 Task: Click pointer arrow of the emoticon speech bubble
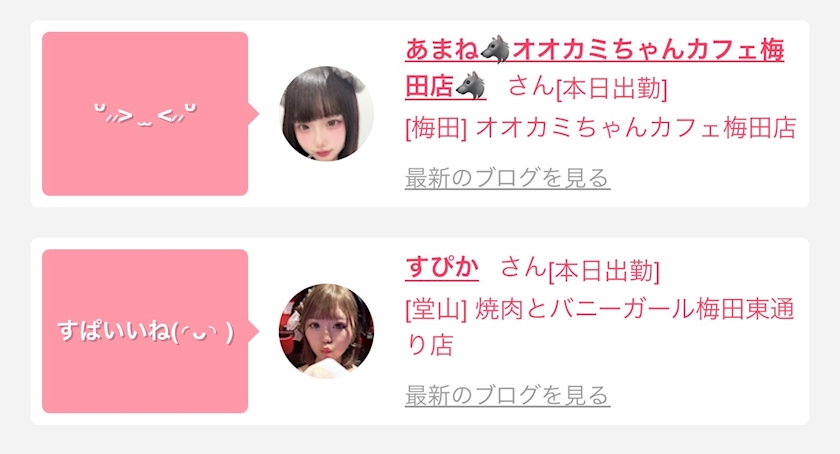253,114
